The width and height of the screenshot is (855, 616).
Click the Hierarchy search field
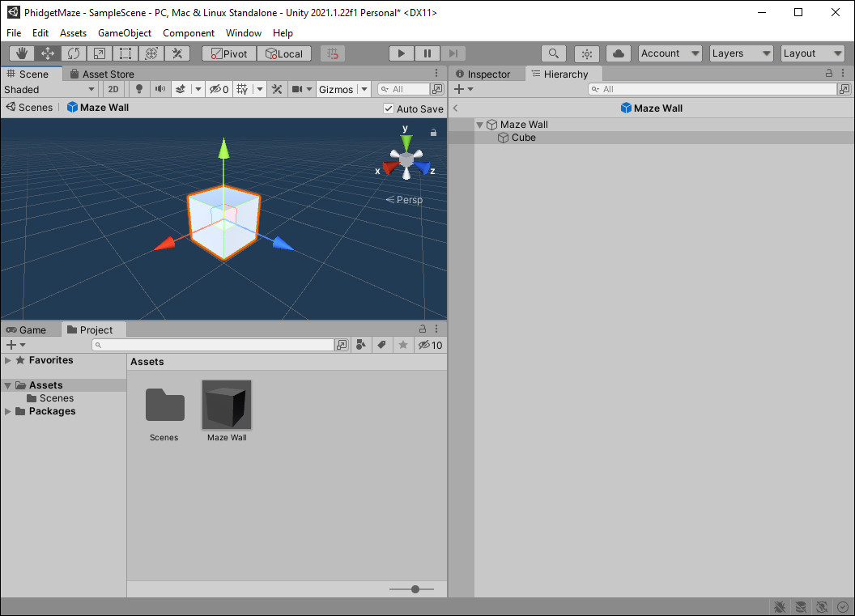click(x=712, y=89)
